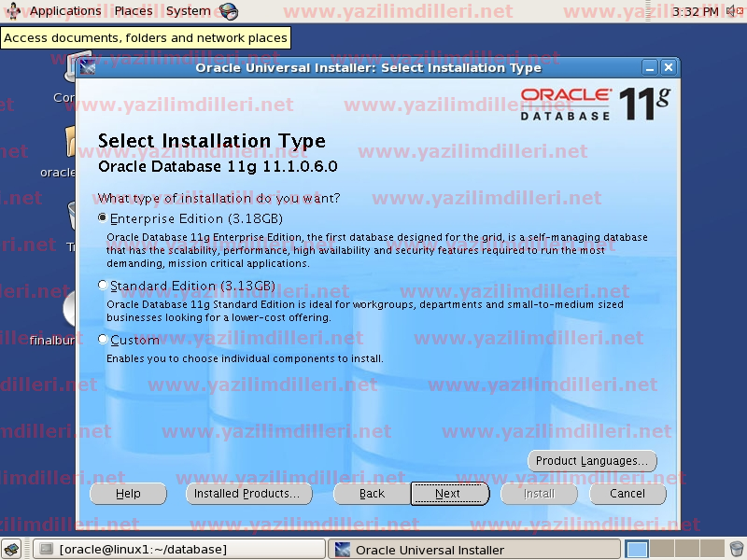The image size is (747, 560).
Task: Go to the previous step with Back
Action: 372,494
